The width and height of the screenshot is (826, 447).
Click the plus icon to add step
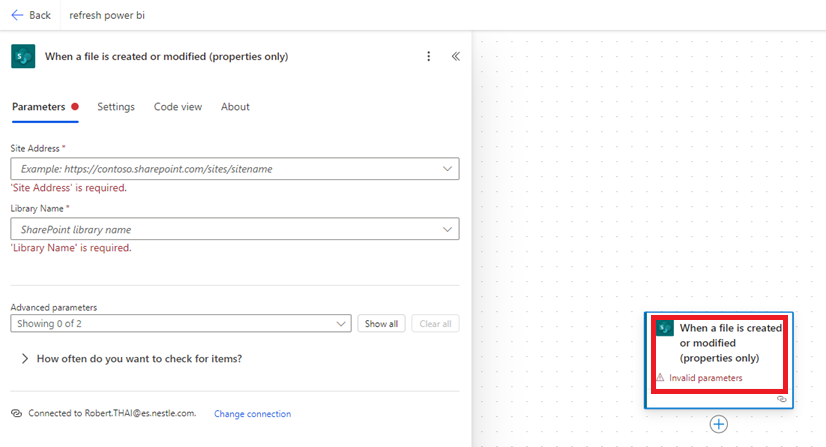point(718,424)
